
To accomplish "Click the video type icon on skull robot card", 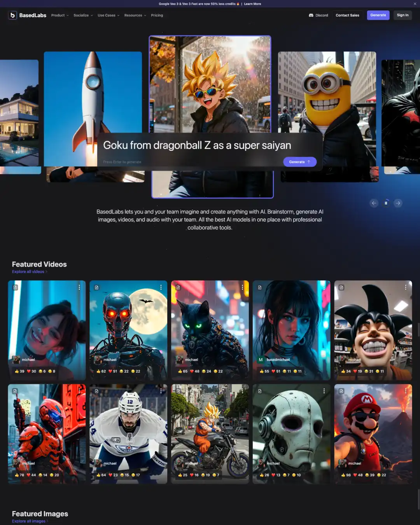I will tap(260, 391).
